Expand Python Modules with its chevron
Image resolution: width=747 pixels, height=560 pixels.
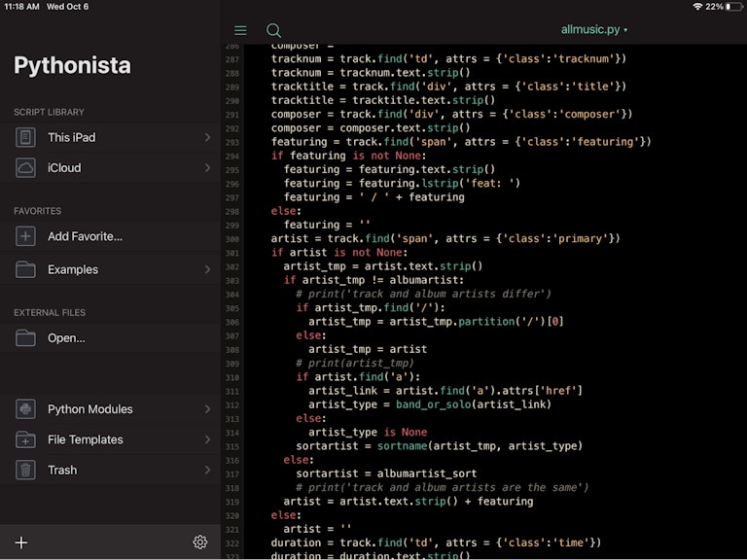pyautogui.click(x=207, y=409)
